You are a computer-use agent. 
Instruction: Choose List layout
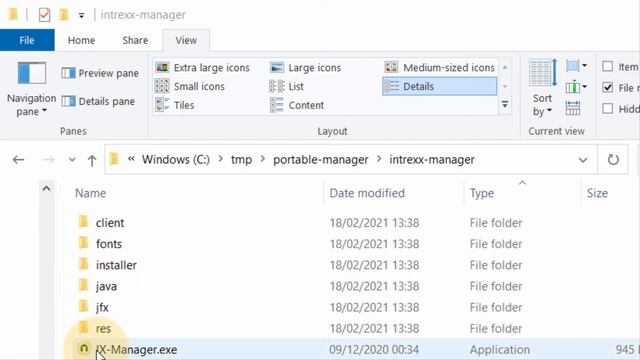pyautogui.click(x=287, y=86)
